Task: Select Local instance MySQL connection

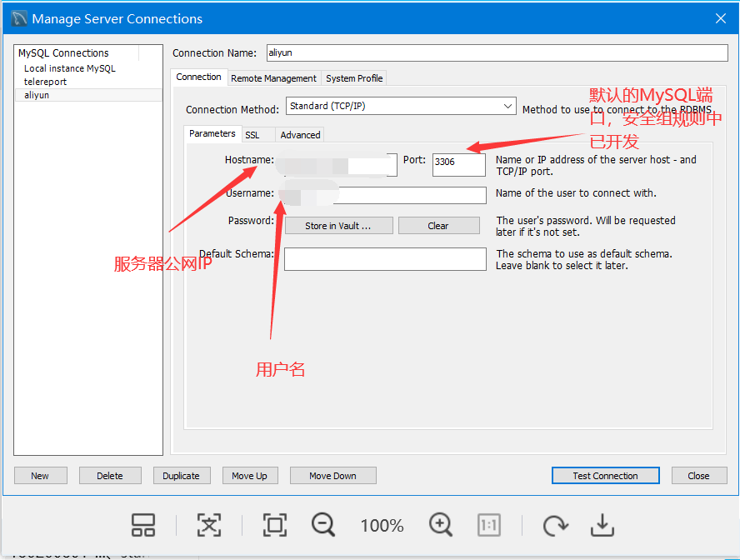Action: tap(69, 68)
